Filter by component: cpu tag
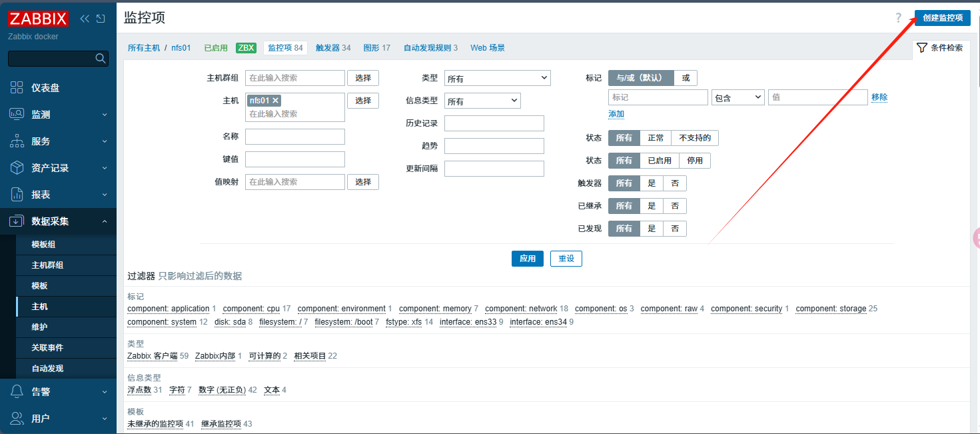This screenshot has width=980, height=434. tap(251, 309)
